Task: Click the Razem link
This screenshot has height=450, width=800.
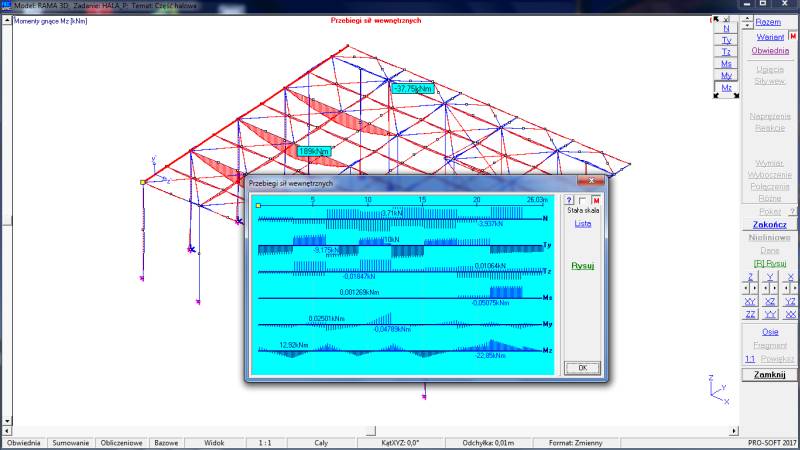Action: pyautogui.click(x=768, y=22)
